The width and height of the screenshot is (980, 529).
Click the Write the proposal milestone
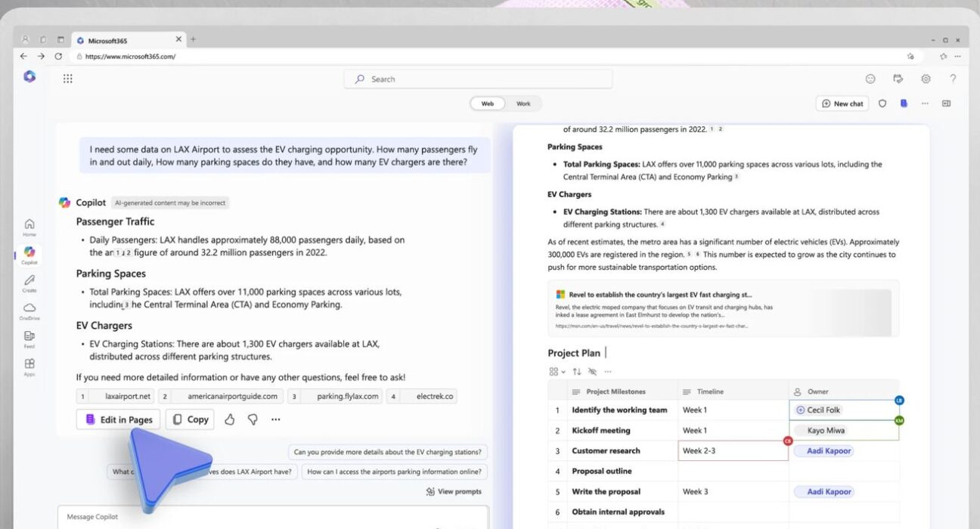[605, 491]
